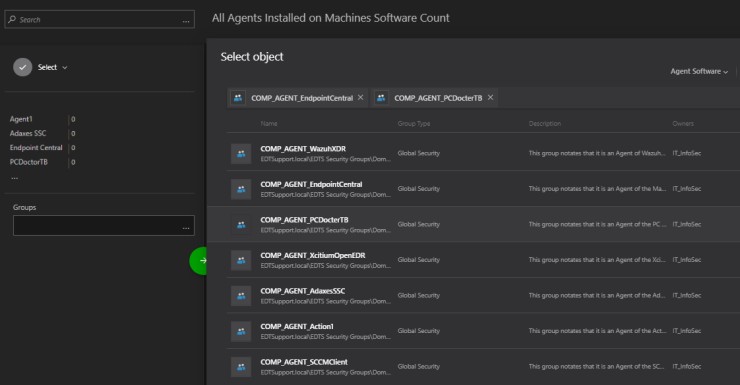
Task: Open the ellipsis in Groups field
Action: [x=186, y=228]
